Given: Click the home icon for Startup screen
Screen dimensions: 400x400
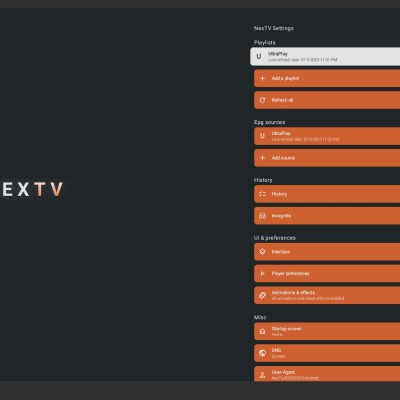Looking at the screenshot, I should coord(262,331).
